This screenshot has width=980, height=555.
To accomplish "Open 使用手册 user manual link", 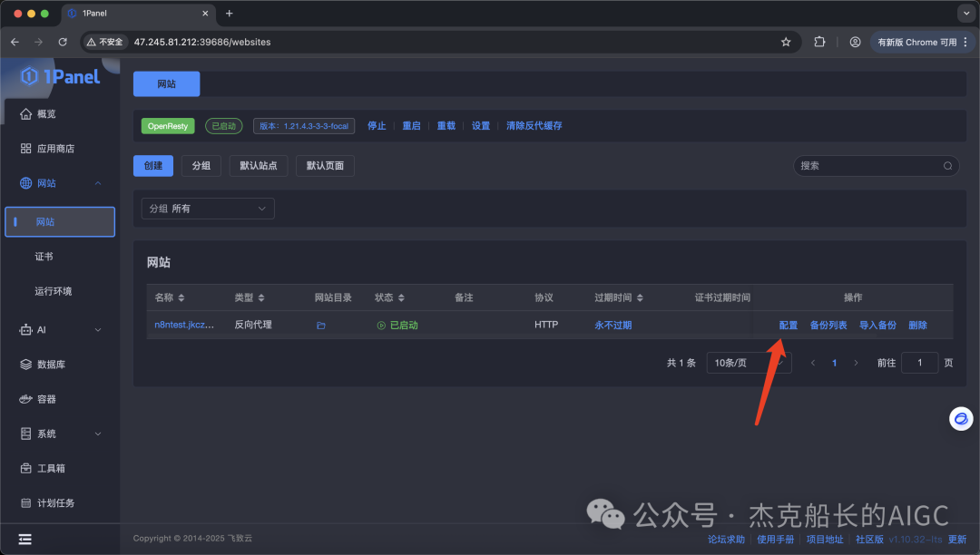I will (x=776, y=540).
